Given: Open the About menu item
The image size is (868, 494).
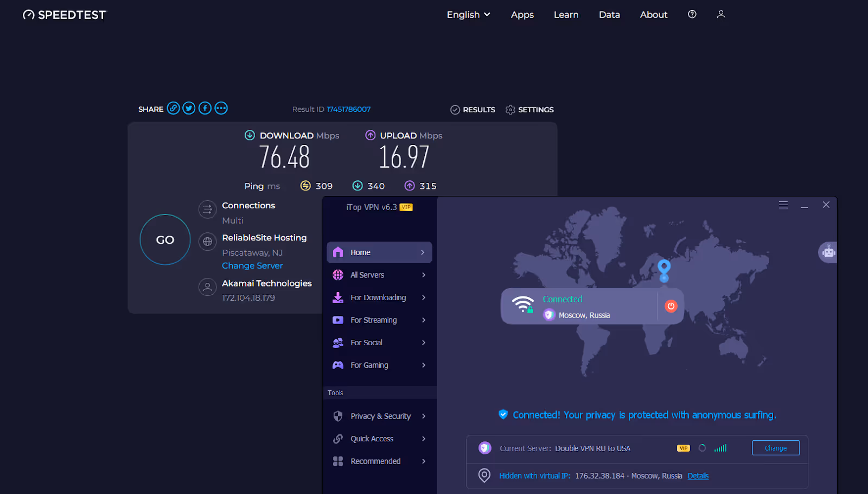Looking at the screenshot, I should pyautogui.click(x=653, y=15).
